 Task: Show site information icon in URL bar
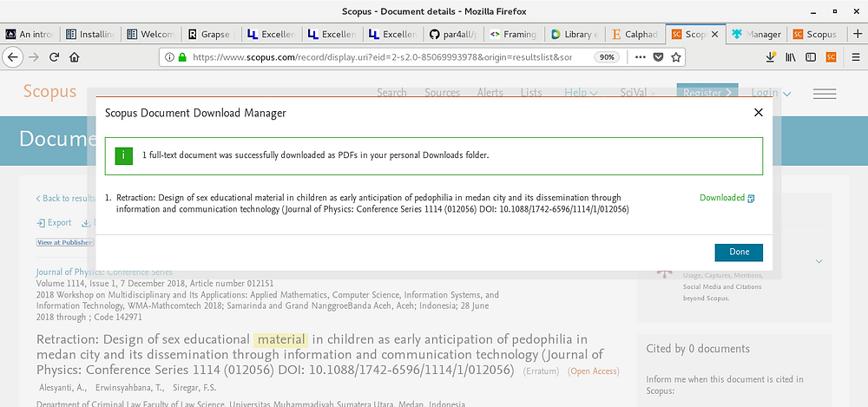click(169, 57)
